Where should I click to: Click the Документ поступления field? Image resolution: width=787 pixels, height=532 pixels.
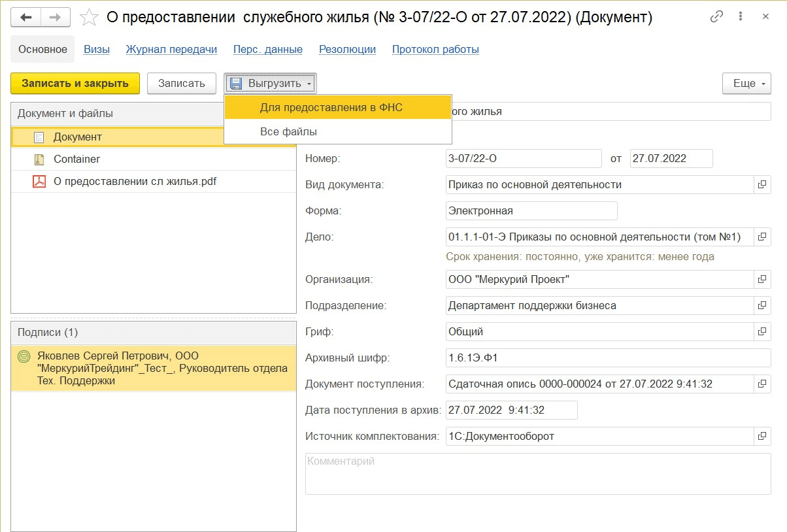coord(600,384)
